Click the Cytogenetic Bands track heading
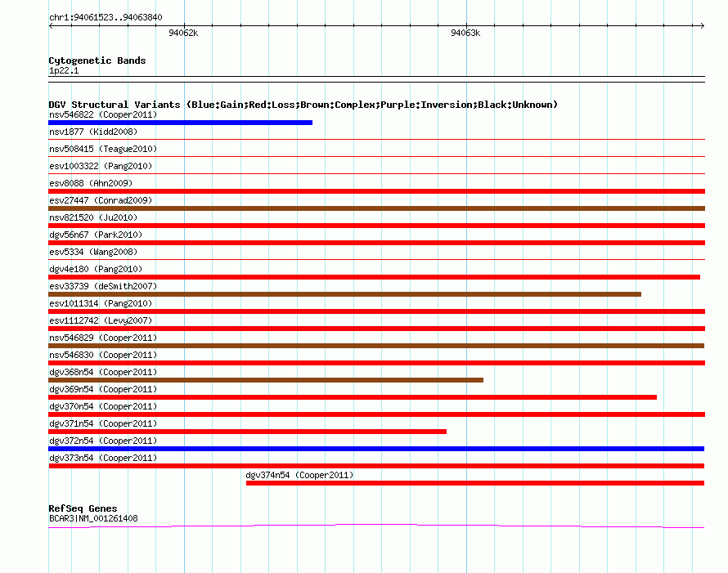The width and height of the screenshot is (728, 573). point(97,60)
